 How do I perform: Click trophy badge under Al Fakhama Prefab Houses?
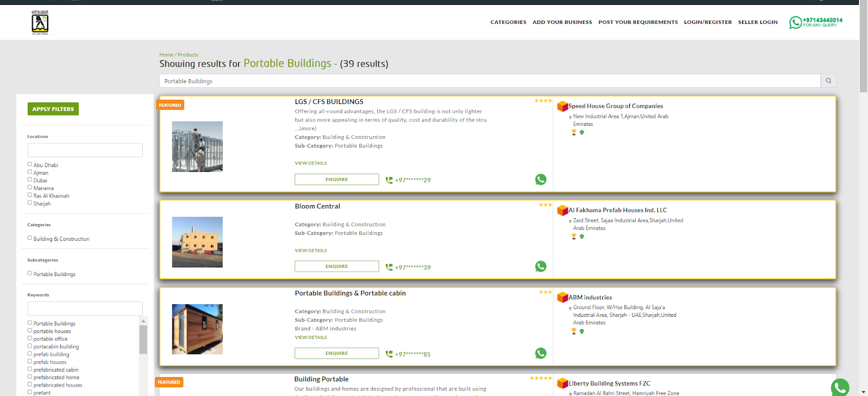click(574, 237)
